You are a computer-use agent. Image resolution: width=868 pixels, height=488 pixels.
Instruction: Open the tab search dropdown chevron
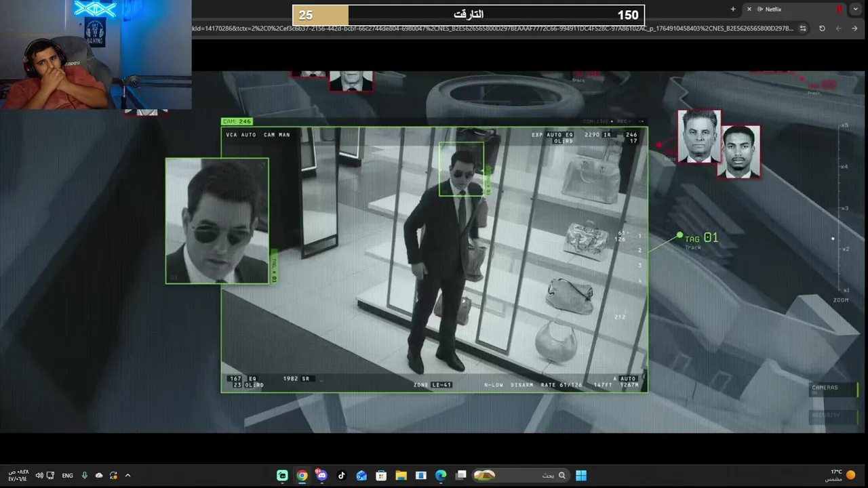(855, 9)
